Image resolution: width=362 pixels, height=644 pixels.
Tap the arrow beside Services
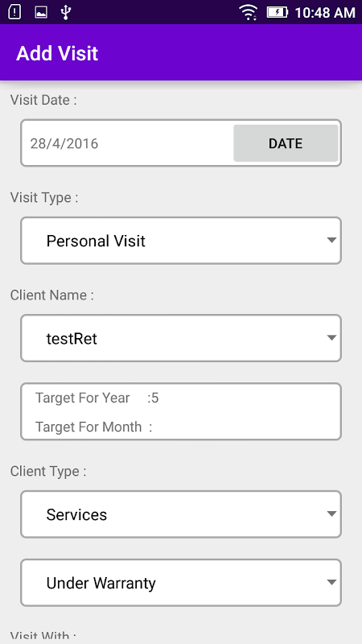[x=331, y=514]
